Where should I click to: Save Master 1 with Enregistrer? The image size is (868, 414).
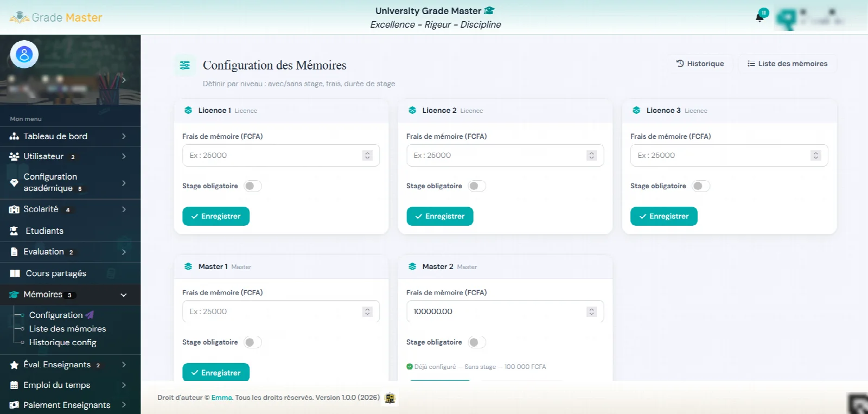(216, 372)
